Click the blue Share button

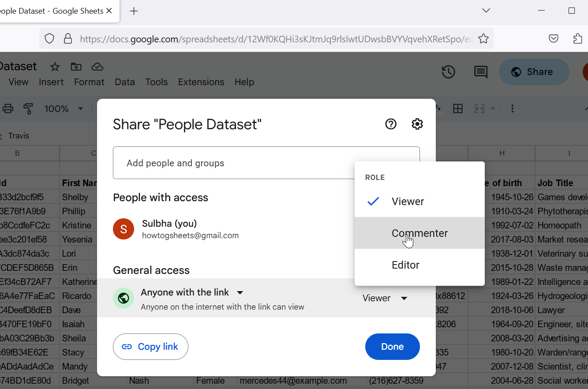pyautogui.click(x=534, y=72)
